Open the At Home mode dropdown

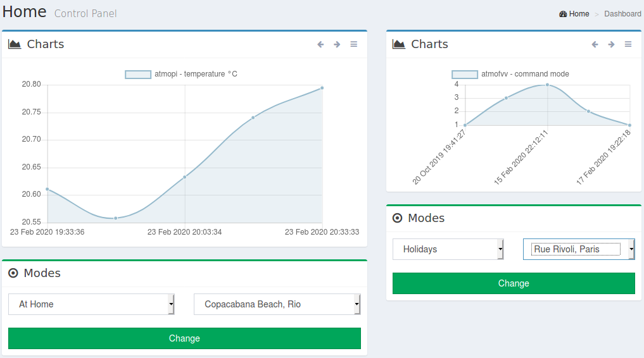[x=91, y=304]
